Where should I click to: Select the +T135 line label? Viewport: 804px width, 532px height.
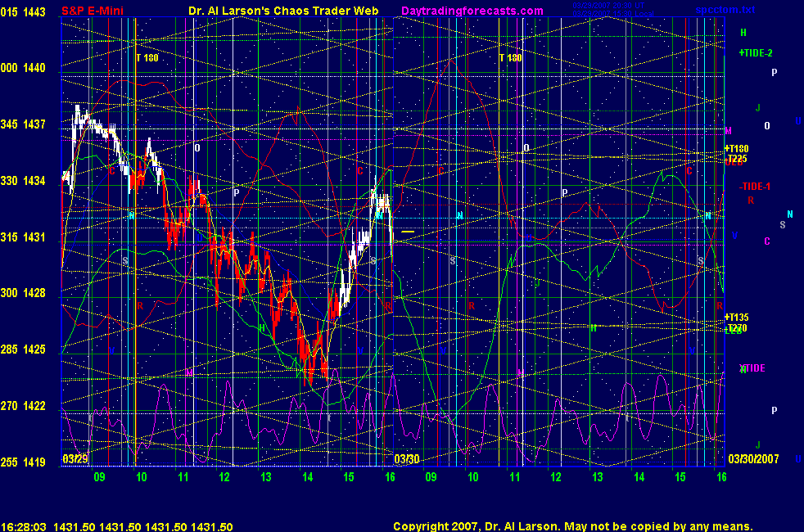pyautogui.click(x=736, y=318)
